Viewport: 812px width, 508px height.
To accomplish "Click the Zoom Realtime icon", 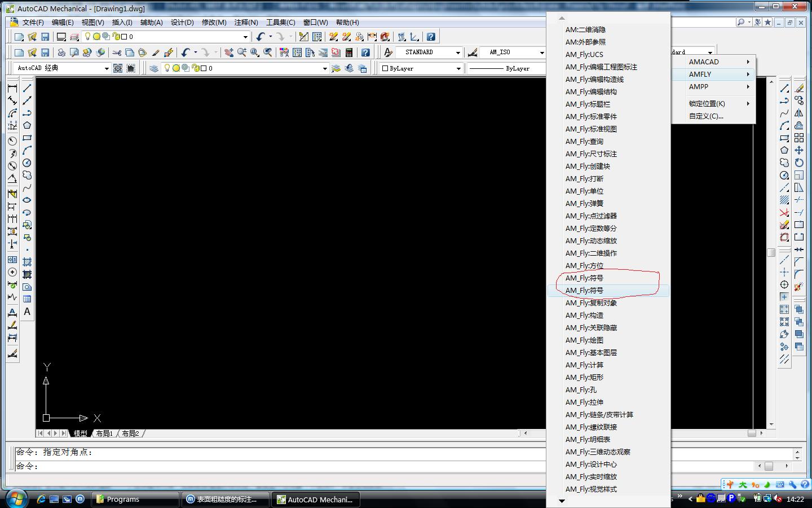I will click(242, 52).
